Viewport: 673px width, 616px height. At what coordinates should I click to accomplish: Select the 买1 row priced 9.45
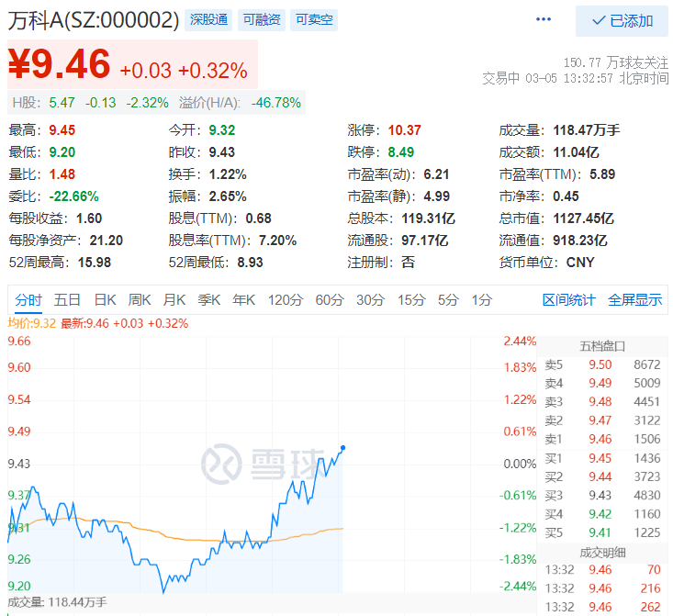pos(602,458)
